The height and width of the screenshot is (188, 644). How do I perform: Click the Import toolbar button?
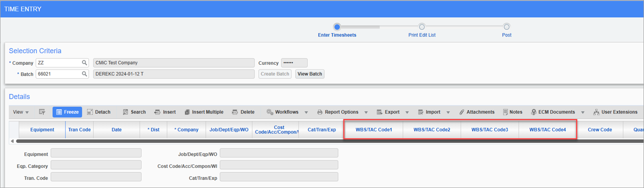pos(429,112)
